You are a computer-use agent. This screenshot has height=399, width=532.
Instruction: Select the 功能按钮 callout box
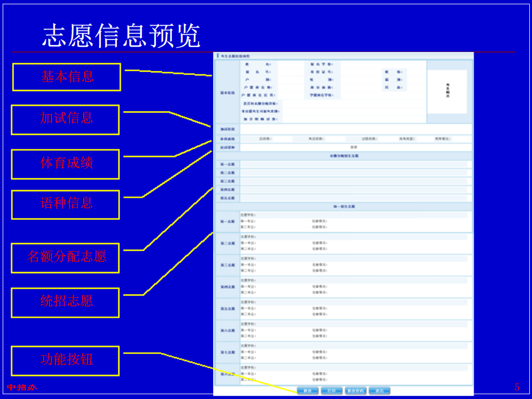[x=66, y=360]
